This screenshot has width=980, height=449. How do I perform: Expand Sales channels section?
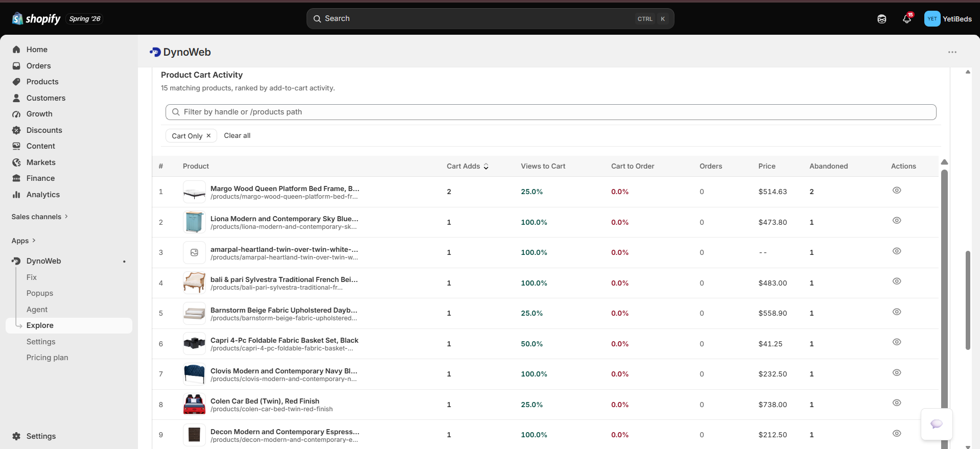[x=40, y=217]
